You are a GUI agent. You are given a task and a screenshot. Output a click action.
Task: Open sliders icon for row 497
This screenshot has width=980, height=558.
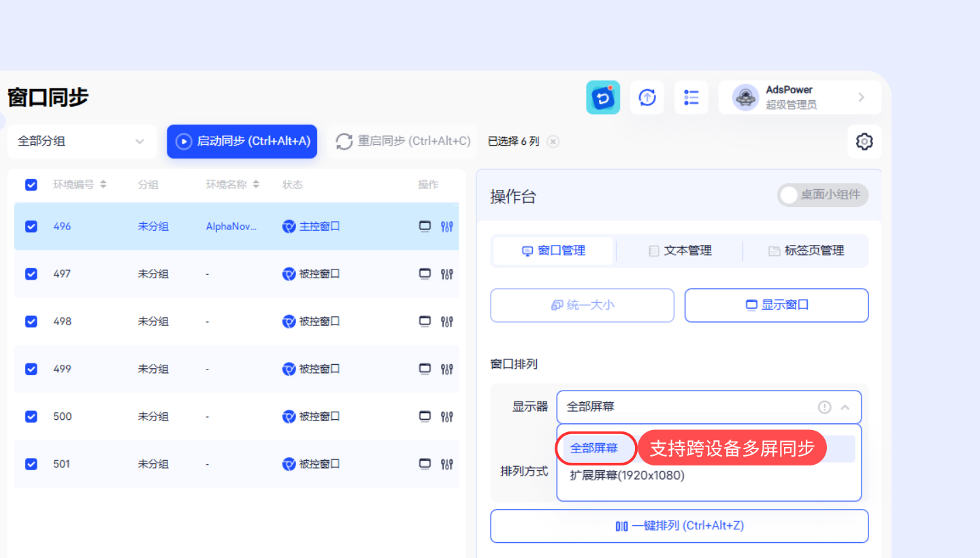[x=447, y=274]
